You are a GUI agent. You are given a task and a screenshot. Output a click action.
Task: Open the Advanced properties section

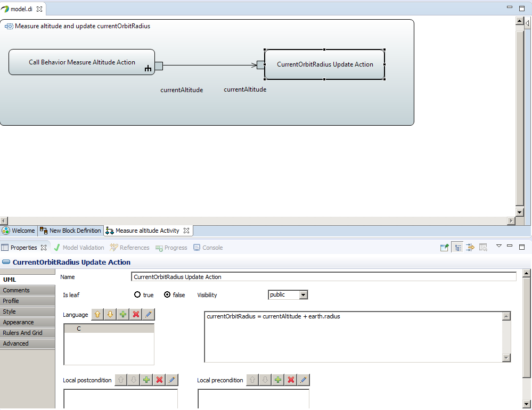[28, 343]
